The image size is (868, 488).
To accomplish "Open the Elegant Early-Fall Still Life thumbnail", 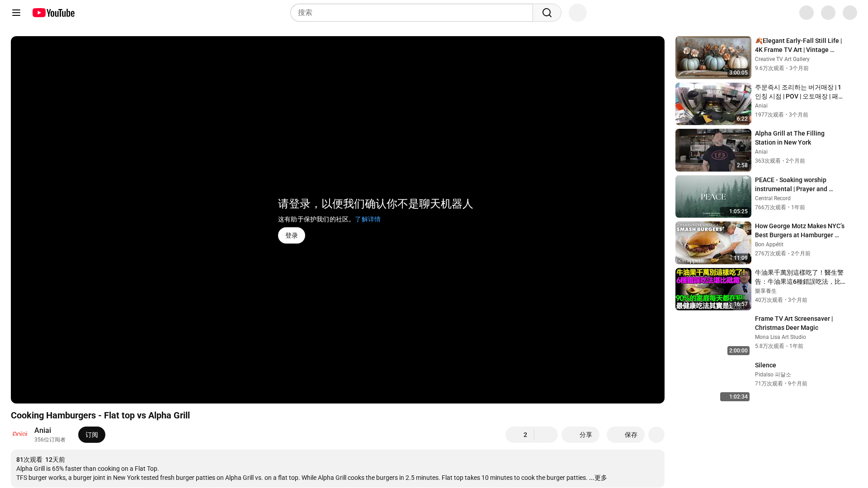I will (713, 57).
